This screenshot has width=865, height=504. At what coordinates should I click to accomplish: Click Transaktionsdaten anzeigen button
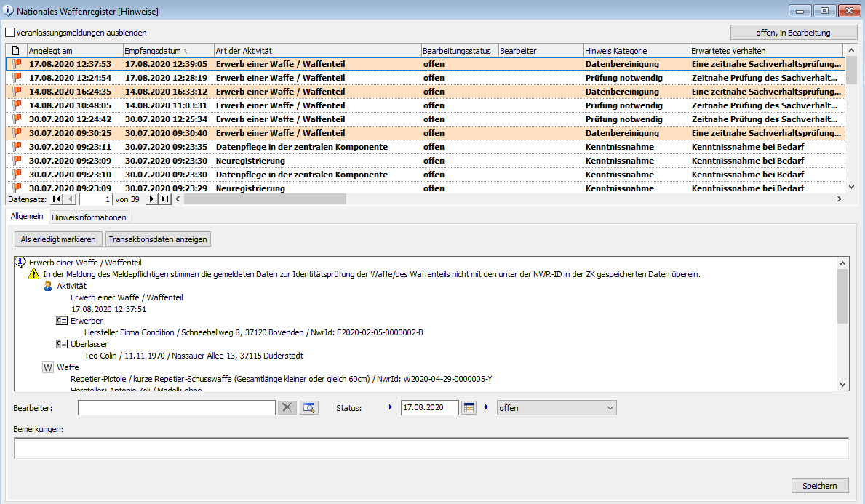(158, 239)
